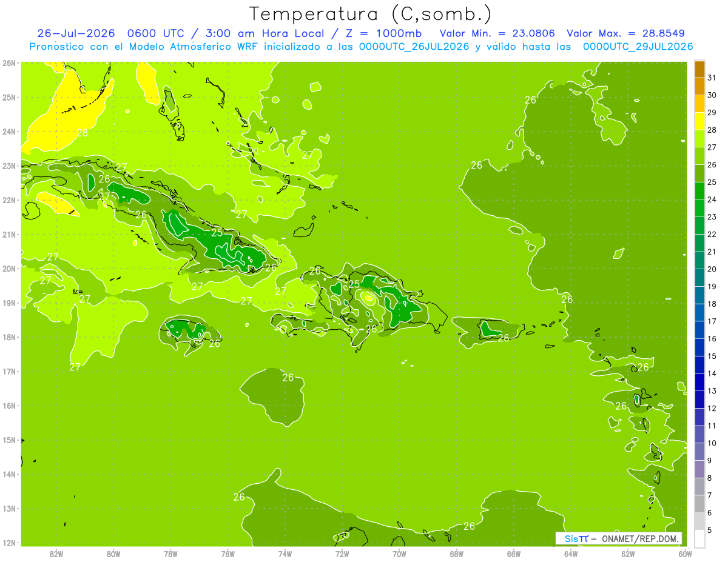Click the blue legend swatch between 16 and 17
Viewport: 728px width, 562px height.
tap(699, 330)
